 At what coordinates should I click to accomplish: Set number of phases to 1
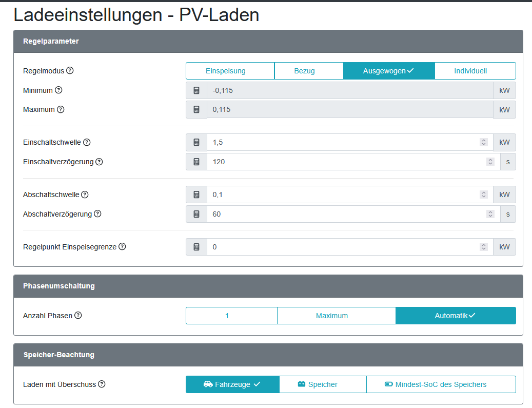(x=231, y=316)
